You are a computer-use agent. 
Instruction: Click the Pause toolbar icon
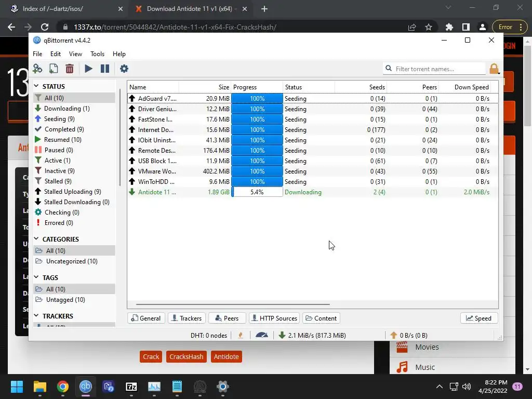click(x=105, y=69)
